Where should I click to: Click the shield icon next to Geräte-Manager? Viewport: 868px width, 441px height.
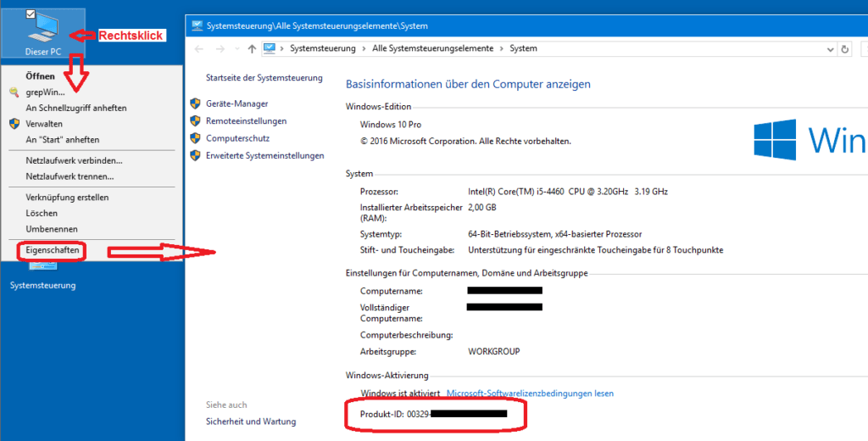coord(195,103)
